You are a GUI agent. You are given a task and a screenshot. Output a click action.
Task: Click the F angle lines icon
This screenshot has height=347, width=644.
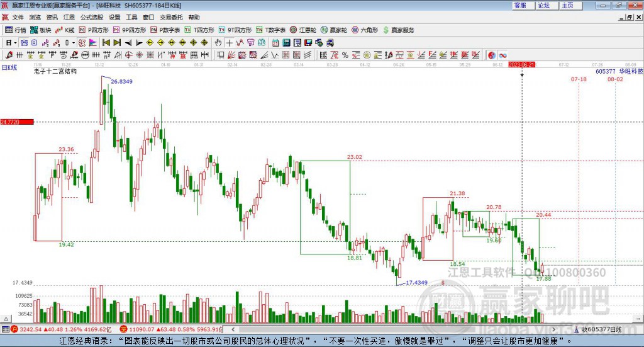tap(432, 55)
